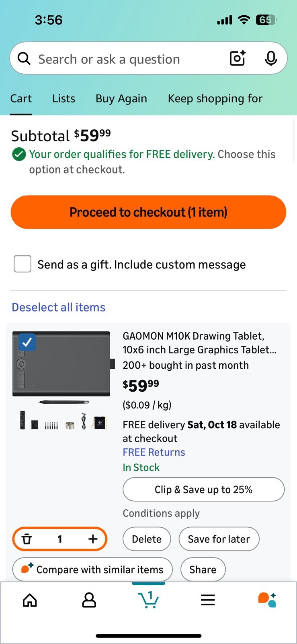Click the Deselect all items link
The height and width of the screenshot is (644, 297).
[x=59, y=307]
